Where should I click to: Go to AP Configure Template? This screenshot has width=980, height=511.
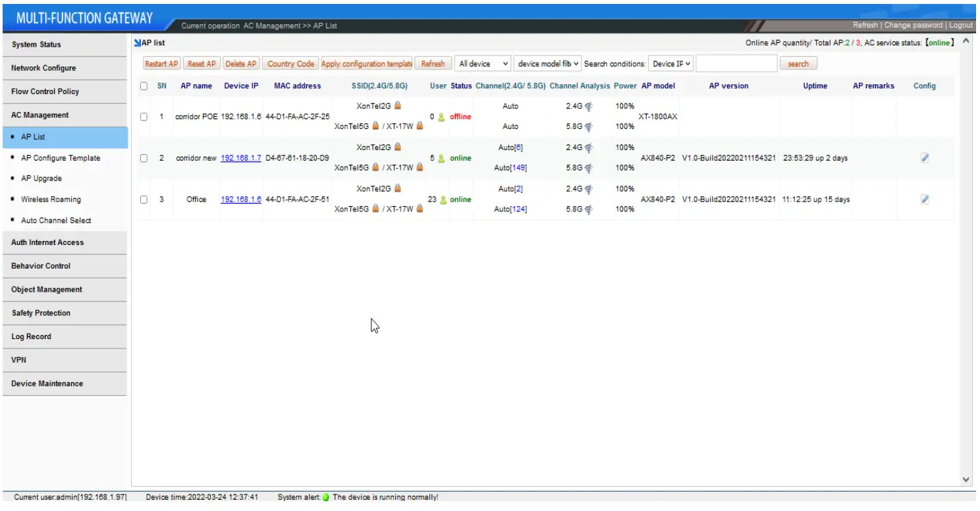(x=61, y=158)
